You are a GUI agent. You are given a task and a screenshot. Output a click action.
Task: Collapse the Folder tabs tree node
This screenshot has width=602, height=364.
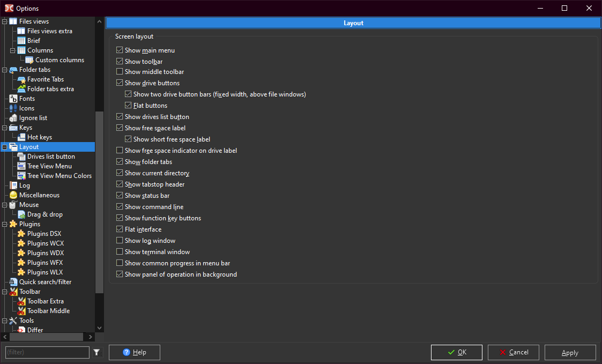[5, 70]
